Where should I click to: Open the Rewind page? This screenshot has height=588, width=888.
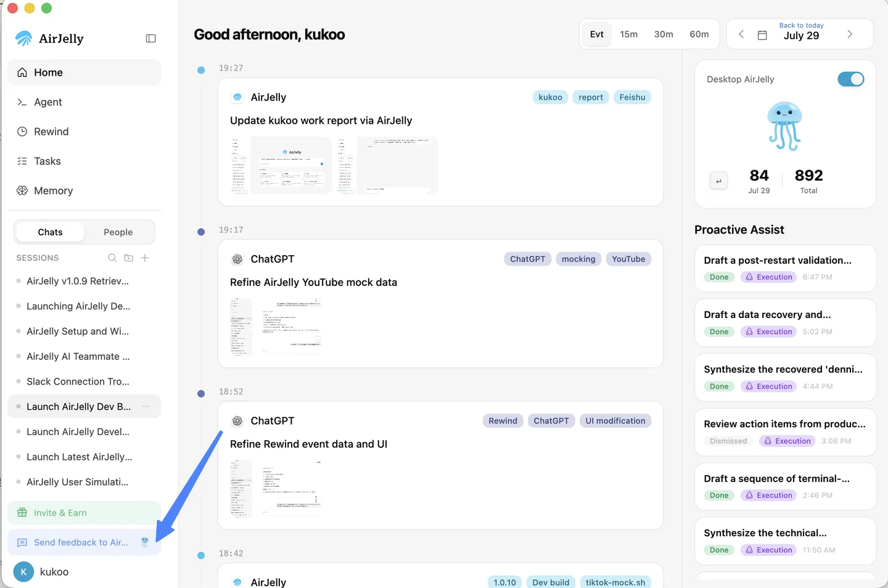(x=84, y=132)
